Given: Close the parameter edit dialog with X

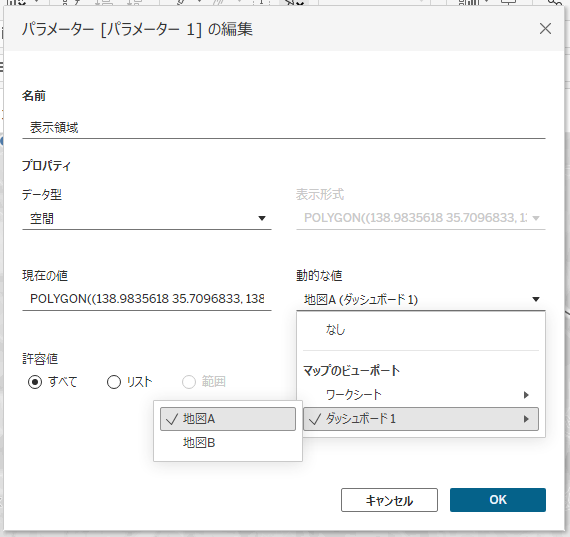Looking at the screenshot, I should click(x=545, y=29).
